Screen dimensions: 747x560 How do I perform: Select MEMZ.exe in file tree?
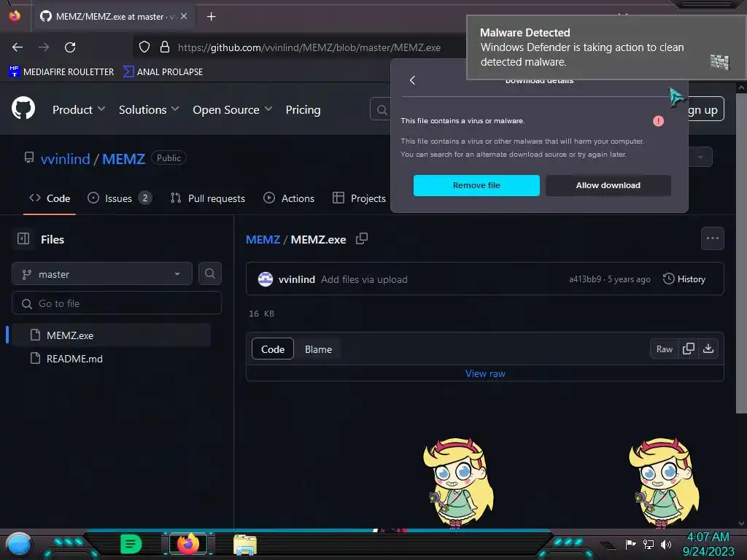pos(111,335)
